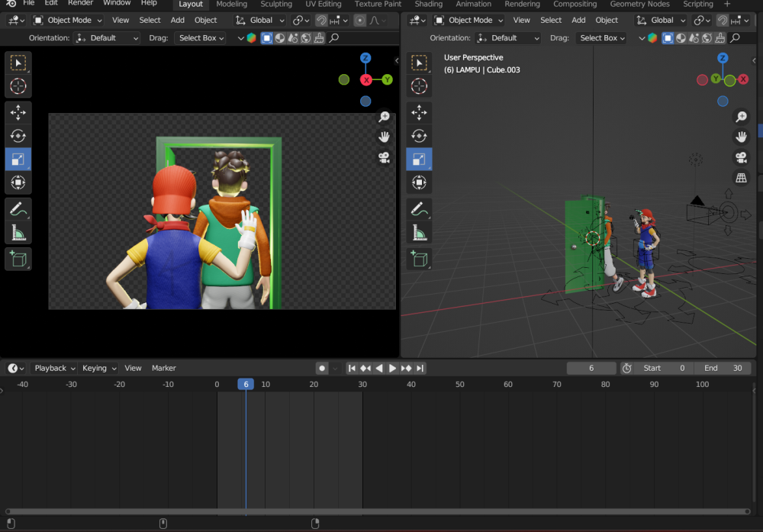Play the animation forward
Viewport: 763px width, 532px height.
[392, 369]
